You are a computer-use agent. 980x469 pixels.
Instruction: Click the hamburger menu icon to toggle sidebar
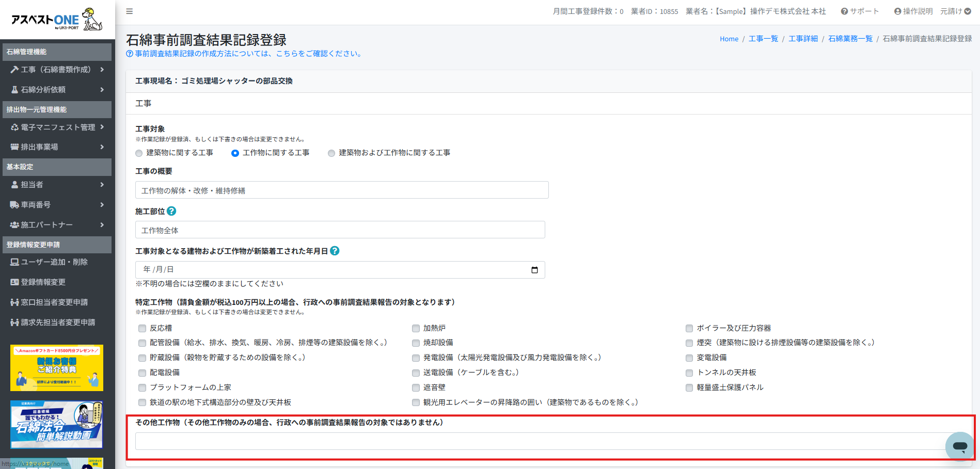coord(130,11)
